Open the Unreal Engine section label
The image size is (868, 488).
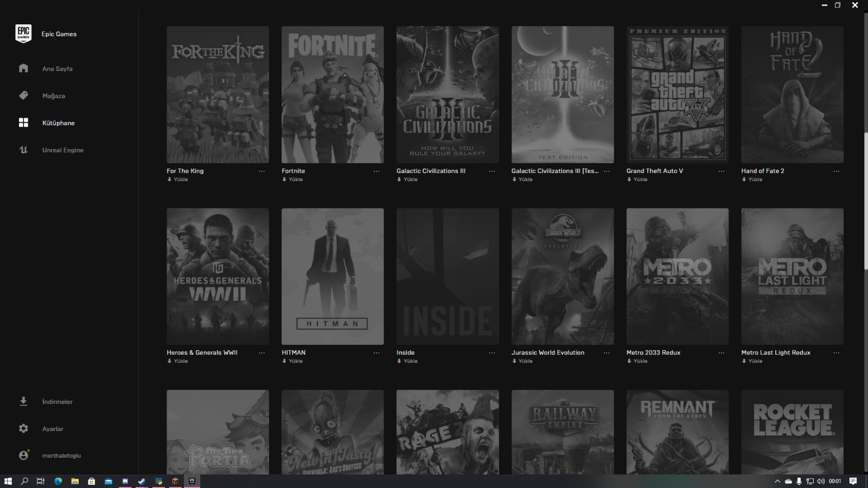coord(63,150)
